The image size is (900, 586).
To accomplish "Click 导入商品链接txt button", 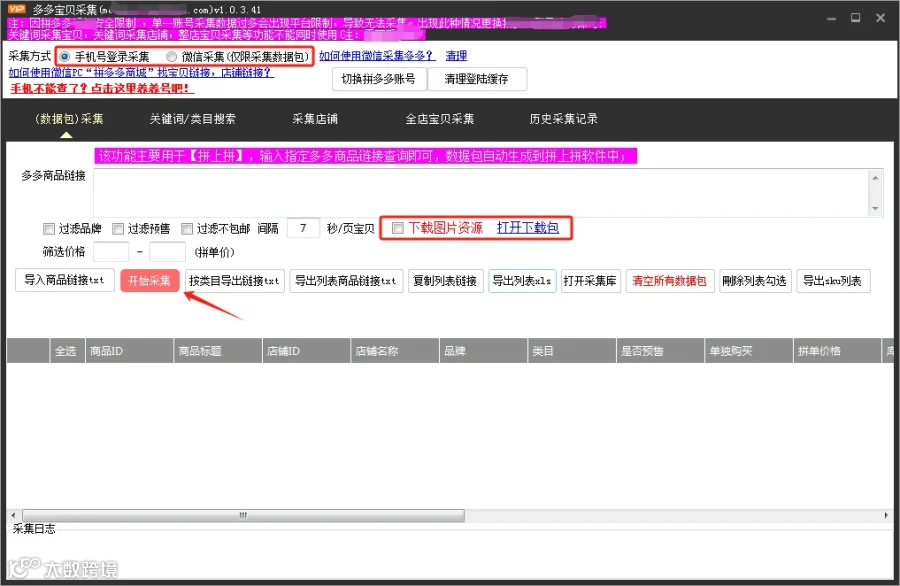I will (64, 280).
